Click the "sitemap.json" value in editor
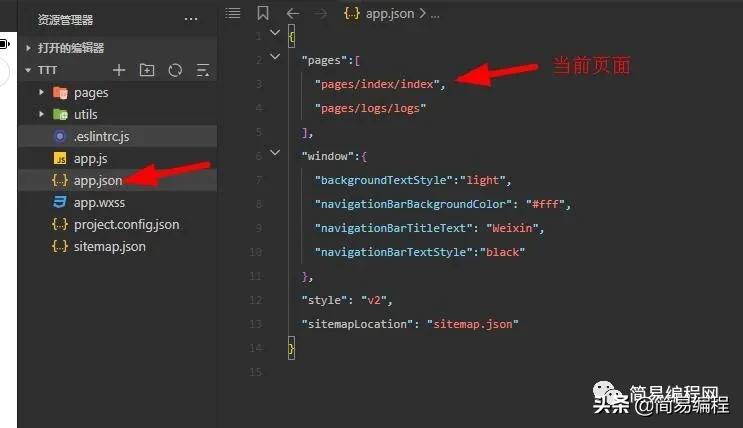Viewport: 743px width, 428px height. click(473, 324)
